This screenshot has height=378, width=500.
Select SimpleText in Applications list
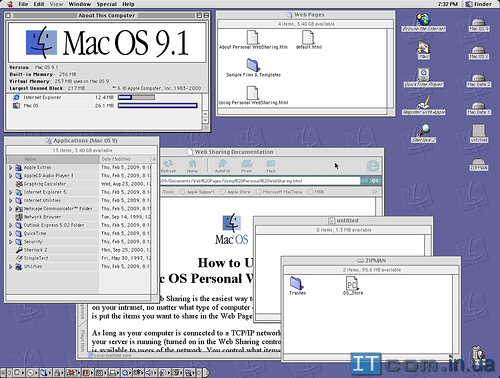point(32,258)
